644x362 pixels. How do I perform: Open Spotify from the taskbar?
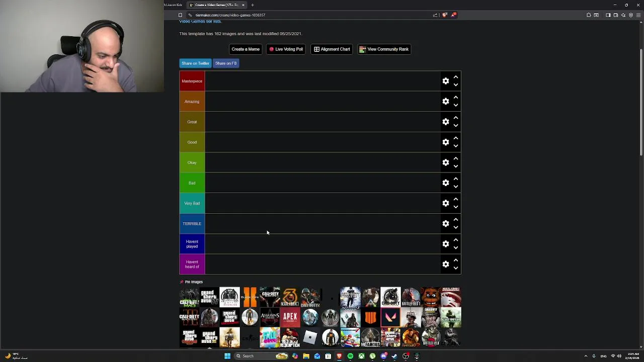pos(350,356)
